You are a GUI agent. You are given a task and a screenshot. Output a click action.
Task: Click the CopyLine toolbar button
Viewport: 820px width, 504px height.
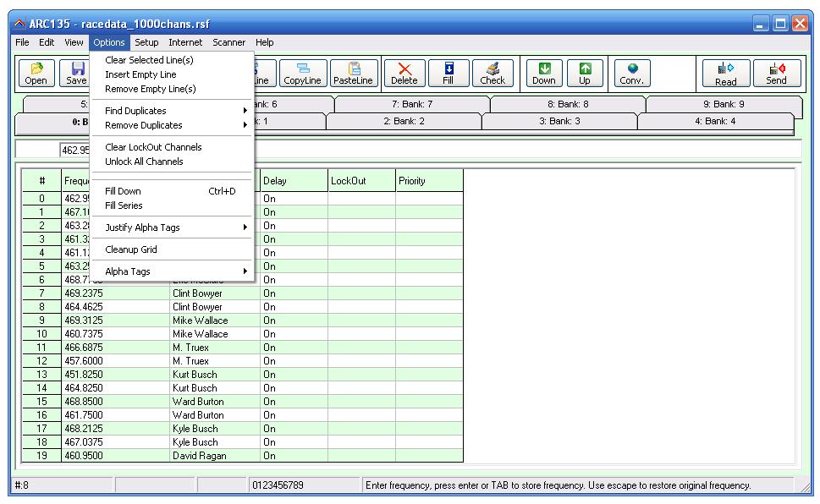[303, 74]
